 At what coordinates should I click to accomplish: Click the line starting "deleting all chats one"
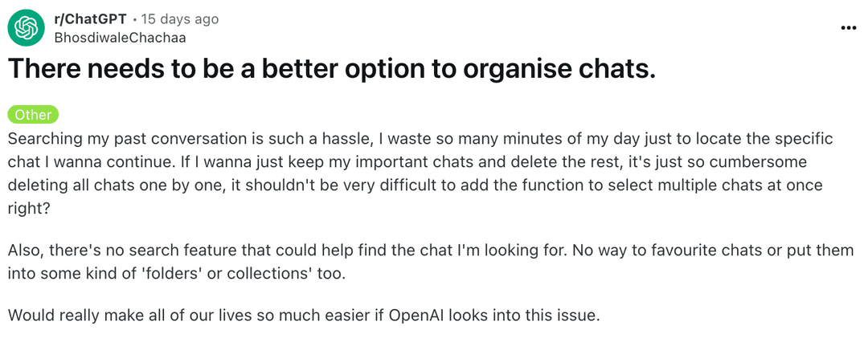tap(416, 186)
